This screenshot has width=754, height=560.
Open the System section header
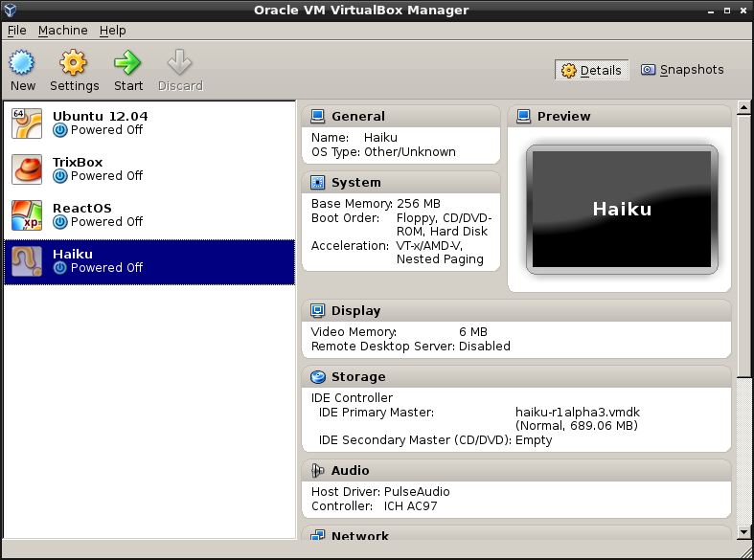pyautogui.click(x=401, y=183)
